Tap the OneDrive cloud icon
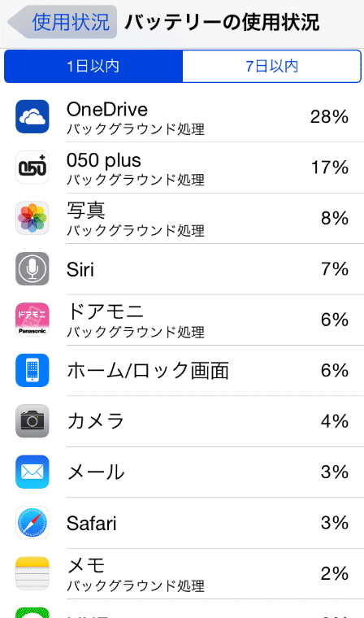Image resolution: width=364 pixels, height=618 pixels. coord(32,116)
